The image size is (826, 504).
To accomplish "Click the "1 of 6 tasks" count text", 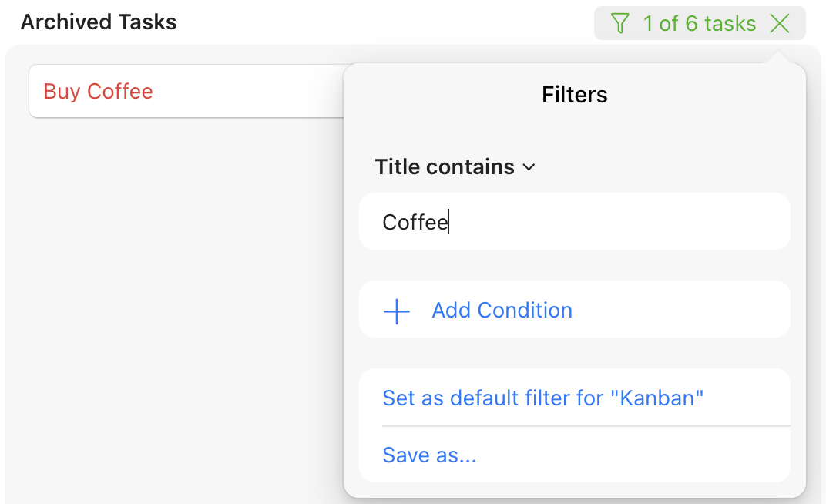I will click(700, 24).
